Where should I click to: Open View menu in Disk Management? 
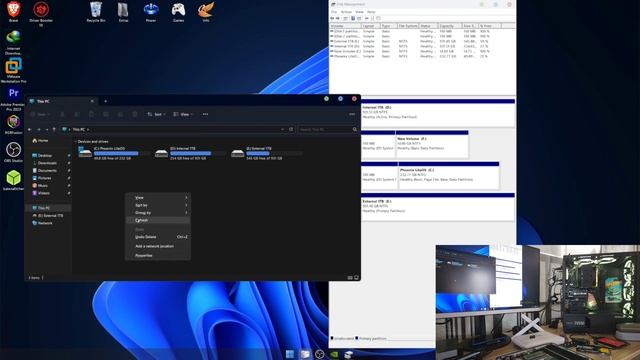(360, 12)
